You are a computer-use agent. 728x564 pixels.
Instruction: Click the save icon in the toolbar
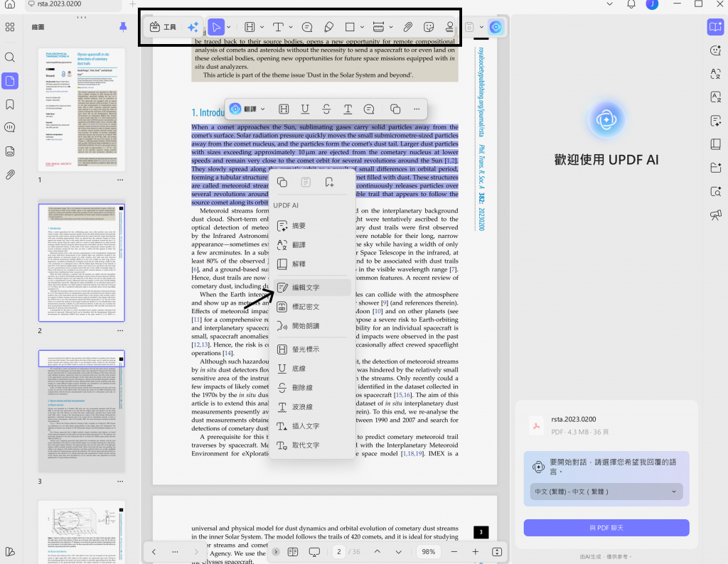coord(469,27)
